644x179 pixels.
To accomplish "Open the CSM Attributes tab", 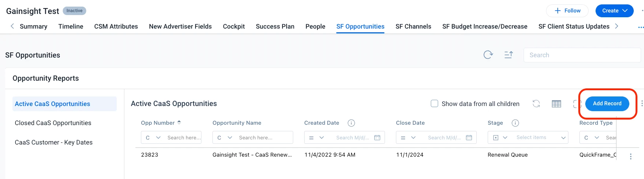I will pos(116,26).
